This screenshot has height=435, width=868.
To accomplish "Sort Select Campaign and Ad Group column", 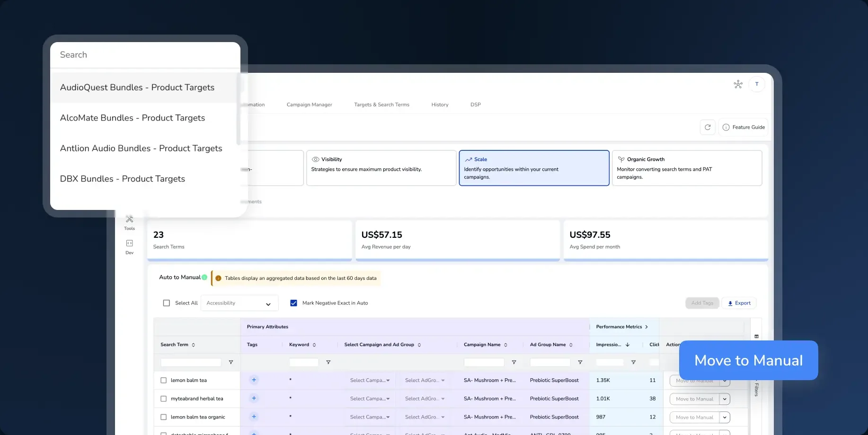I will pyautogui.click(x=419, y=345).
